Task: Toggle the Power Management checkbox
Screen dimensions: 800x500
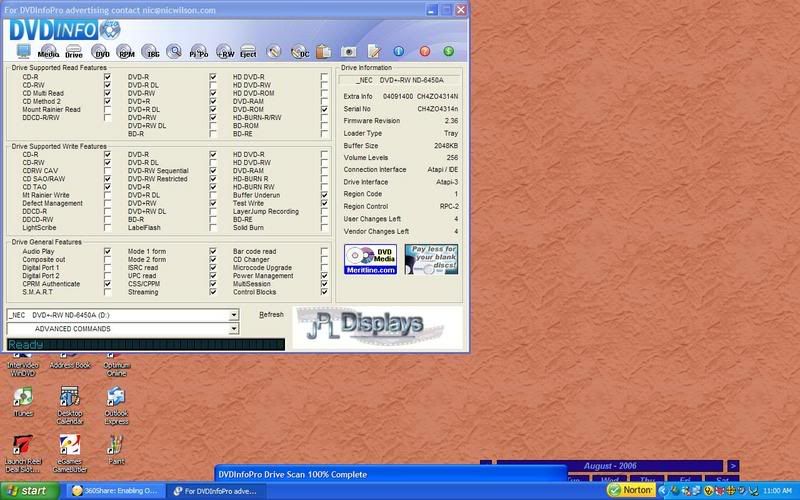Action: click(324, 276)
